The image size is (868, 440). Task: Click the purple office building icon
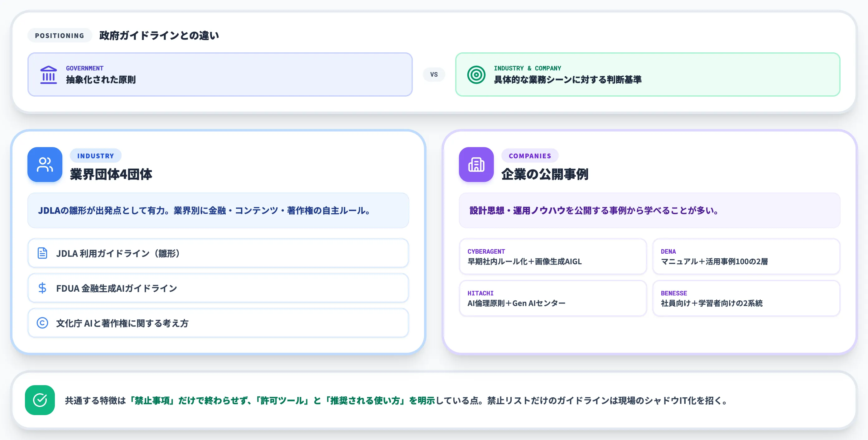coord(476,164)
